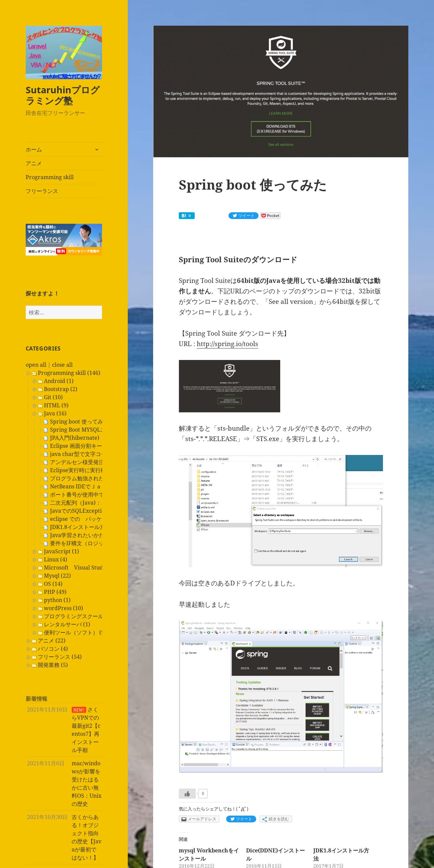Open the JavaでのSQLException post link
This screenshot has width=434, height=868.
click(x=76, y=511)
